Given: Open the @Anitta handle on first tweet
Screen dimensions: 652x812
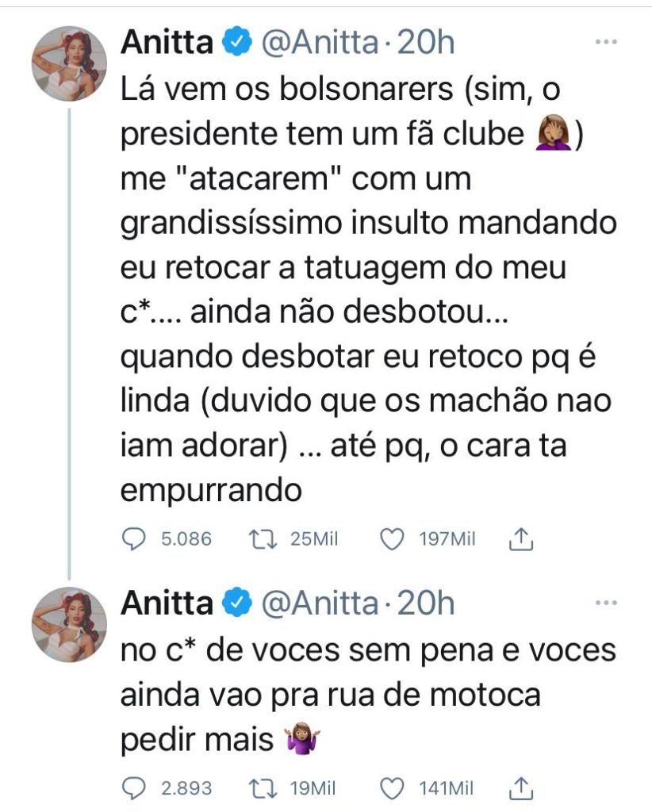Looking at the screenshot, I should coord(320,42).
